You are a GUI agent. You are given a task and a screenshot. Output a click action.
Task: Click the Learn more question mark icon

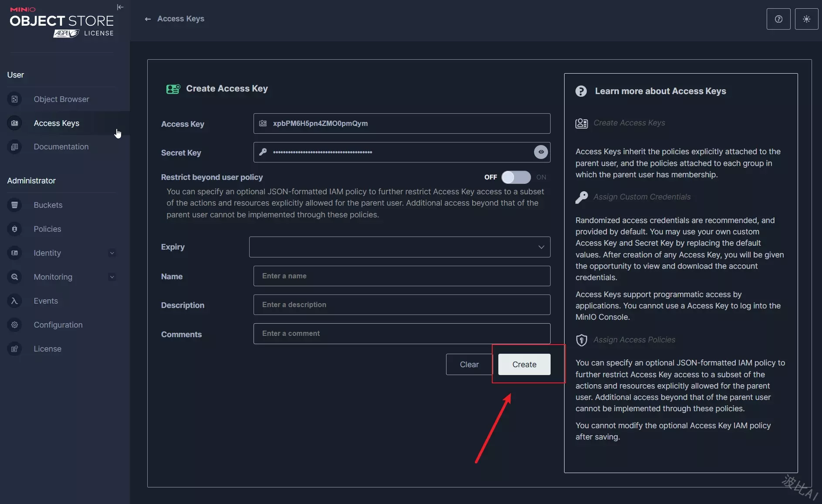(x=581, y=91)
